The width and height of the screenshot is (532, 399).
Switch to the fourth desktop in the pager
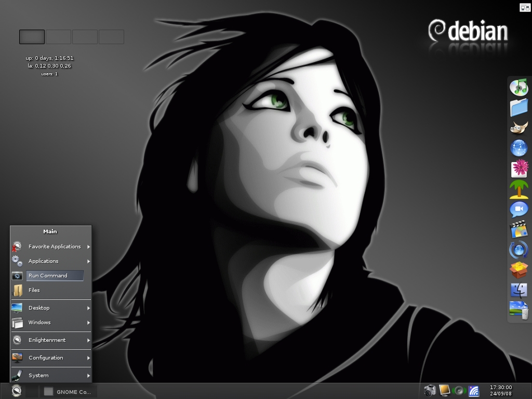point(111,37)
